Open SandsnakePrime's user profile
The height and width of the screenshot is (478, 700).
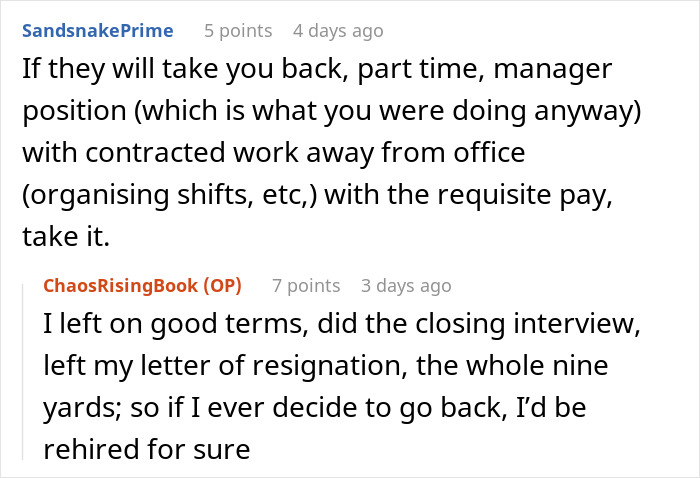[x=97, y=31]
